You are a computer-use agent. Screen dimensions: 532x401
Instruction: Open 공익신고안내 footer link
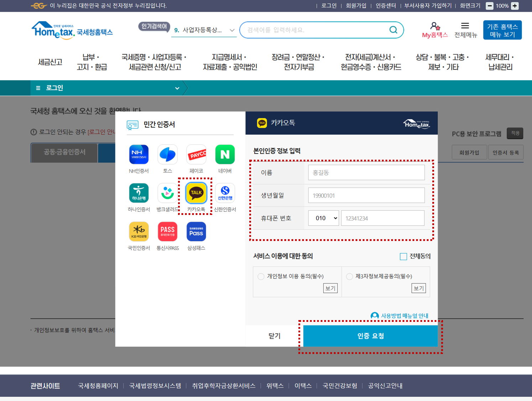(385, 386)
